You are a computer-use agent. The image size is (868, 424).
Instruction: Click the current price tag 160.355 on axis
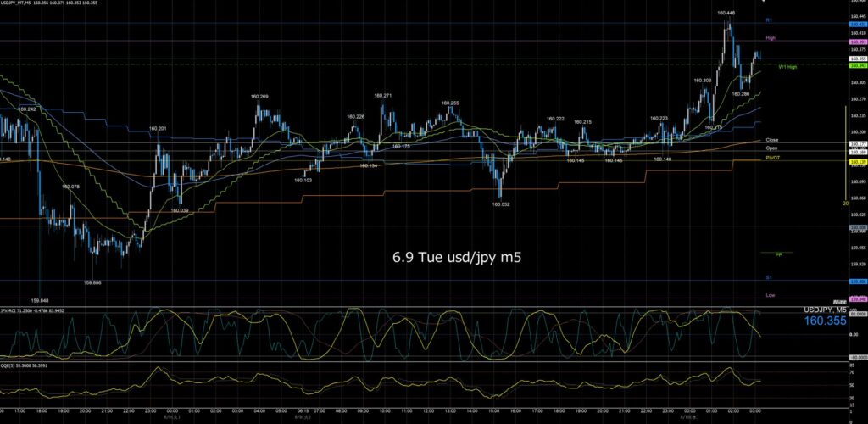click(x=858, y=59)
